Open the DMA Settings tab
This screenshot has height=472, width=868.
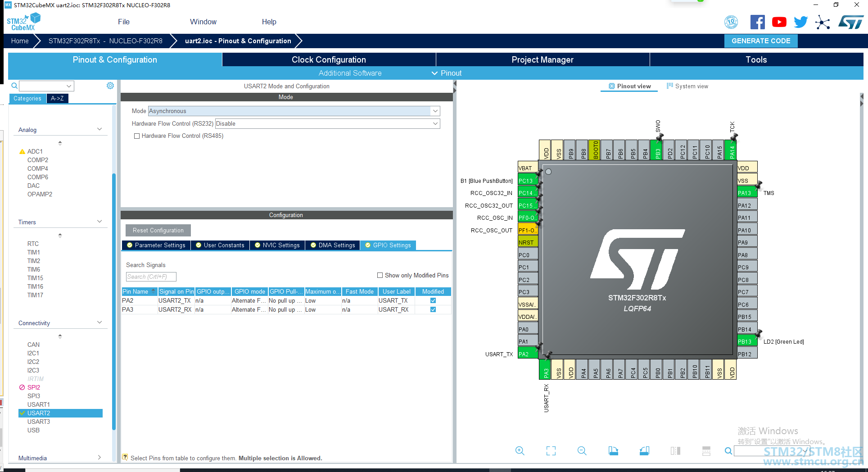click(x=333, y=245)
